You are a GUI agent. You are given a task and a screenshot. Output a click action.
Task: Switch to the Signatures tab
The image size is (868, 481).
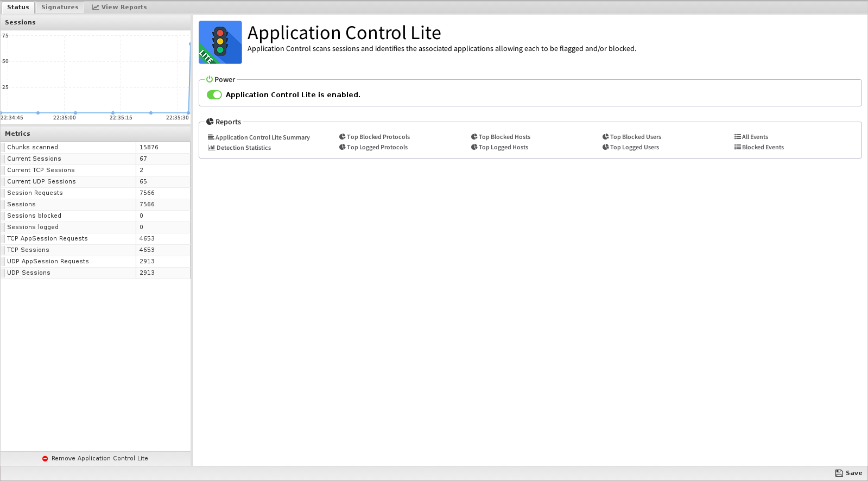coord(60,7)
